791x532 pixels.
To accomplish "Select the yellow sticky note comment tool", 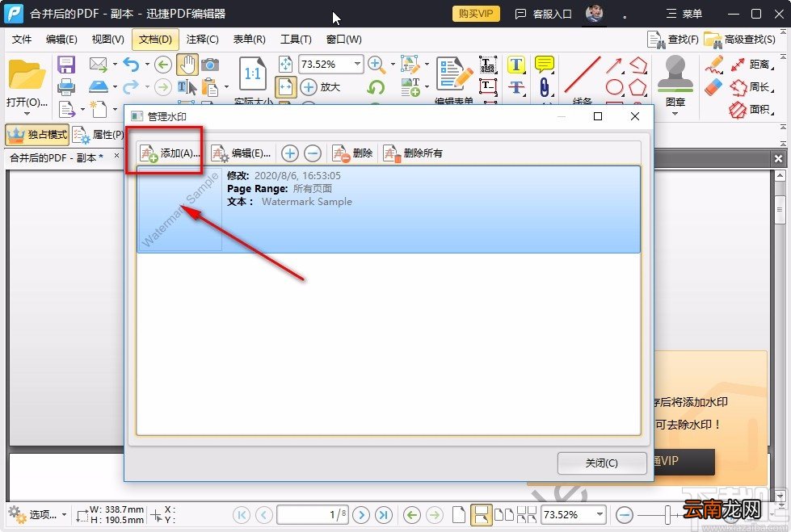I will [x=545, y=65].
